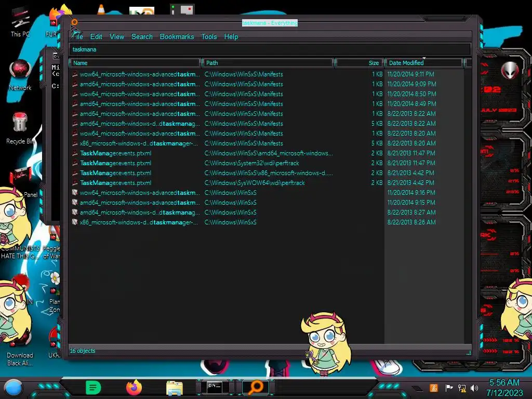The image size is (532, 399).
Task: Click file icon of row dated 8/22/2013 8:20 AM, 1 KB
Action: coord(75,134)
